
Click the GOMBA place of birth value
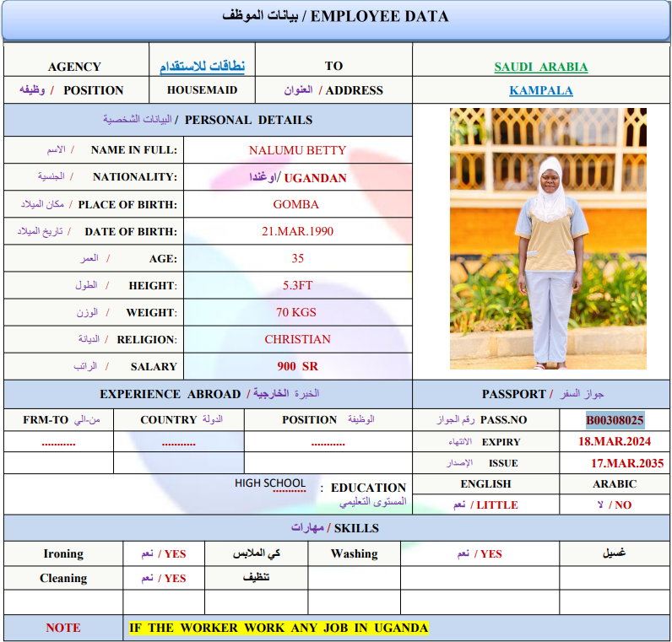[296, 204]
